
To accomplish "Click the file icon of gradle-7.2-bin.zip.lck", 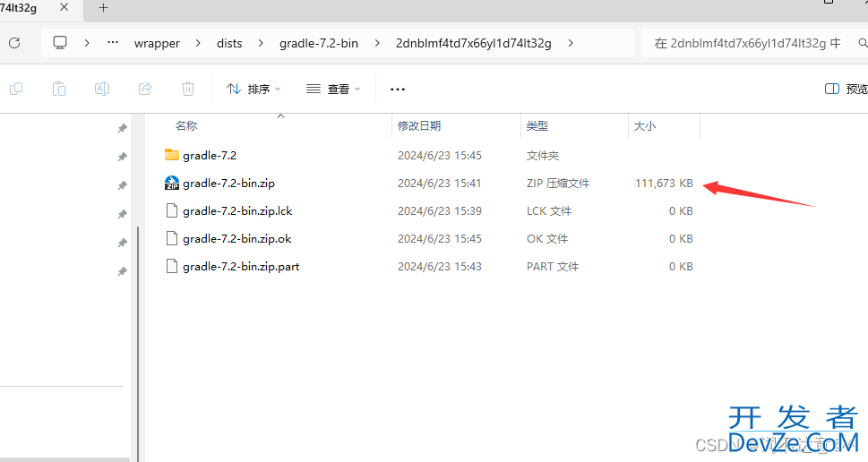I will point(172,210).
